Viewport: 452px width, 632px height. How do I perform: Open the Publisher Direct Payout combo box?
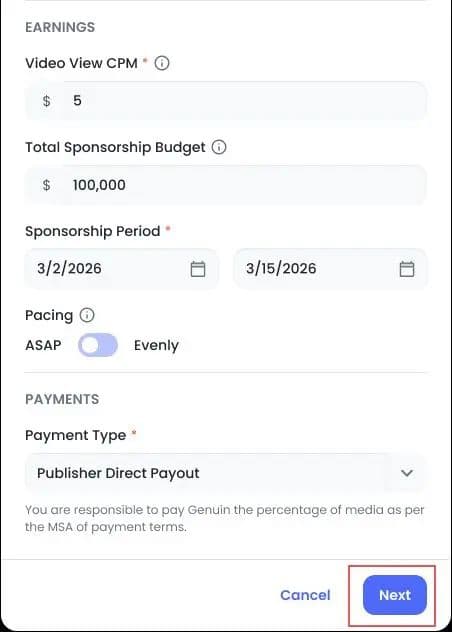pyautogui.click(x=225, y=473)
